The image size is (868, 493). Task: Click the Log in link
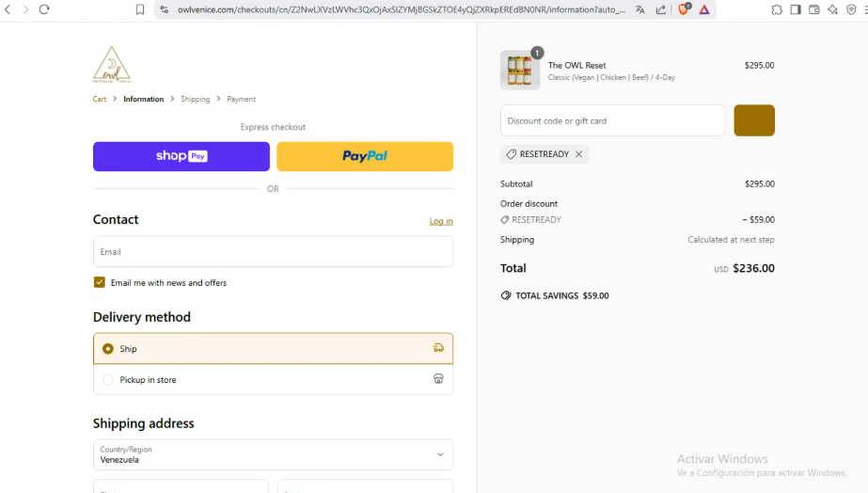point(441,221)
